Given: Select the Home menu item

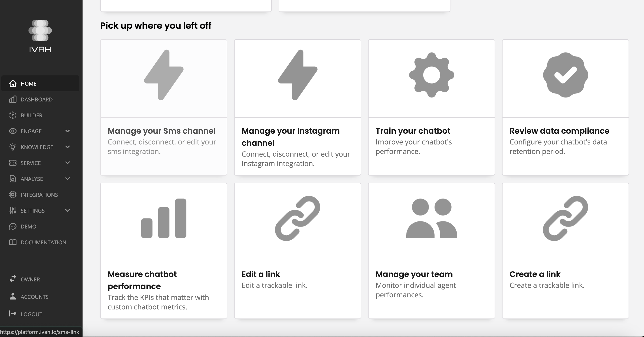Looking at the screenshot, I should [28, 83].
